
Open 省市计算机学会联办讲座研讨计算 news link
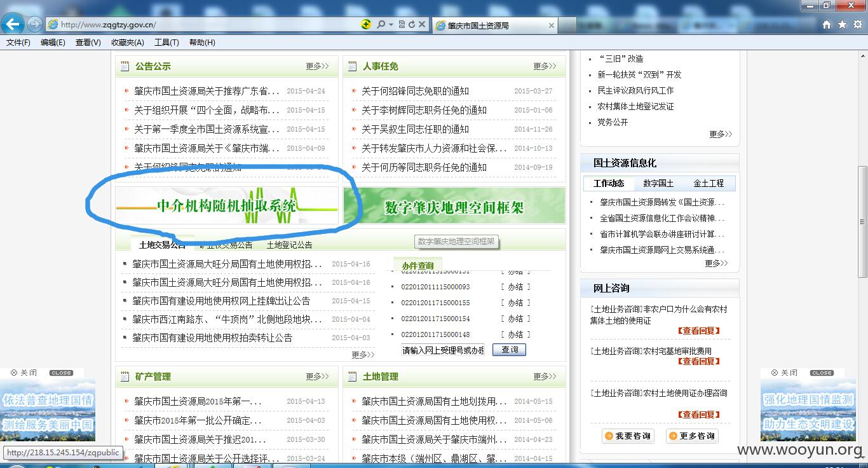pos(662,234)
